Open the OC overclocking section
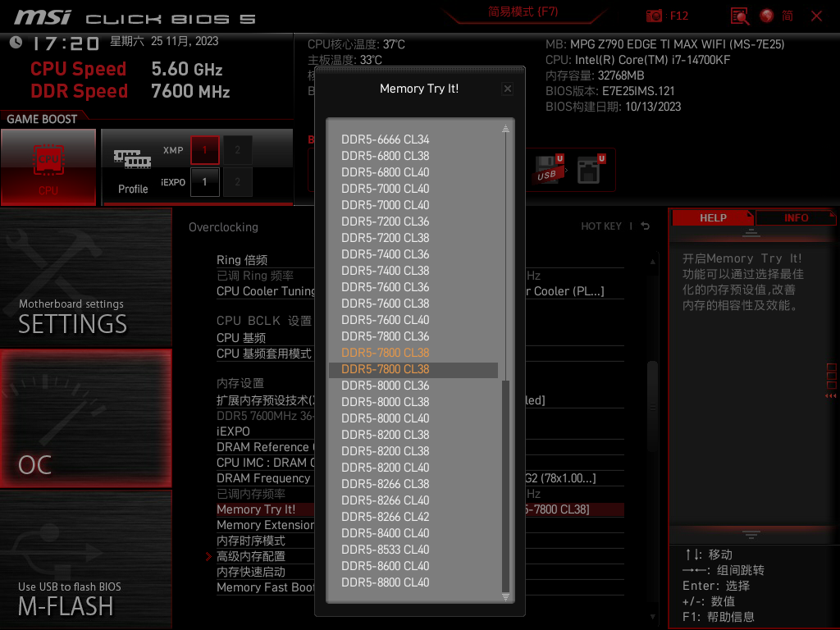This screenshot has width=840, height=630. (85, 418)
